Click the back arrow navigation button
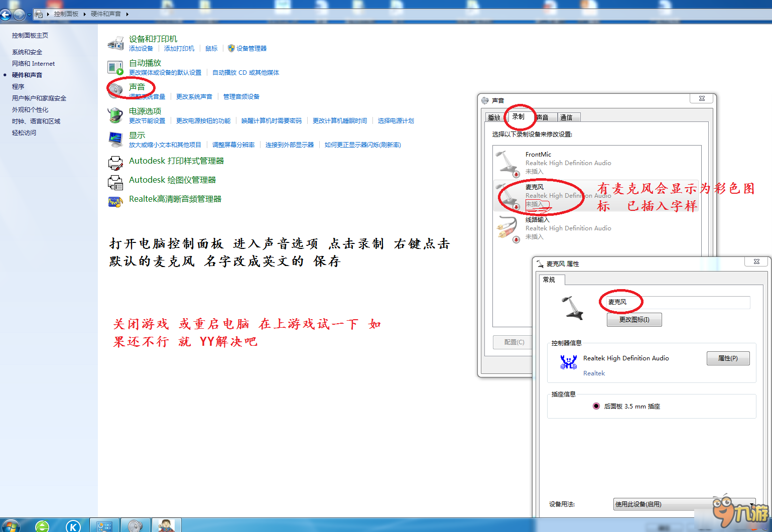The image size is (772, 532). 6,15
